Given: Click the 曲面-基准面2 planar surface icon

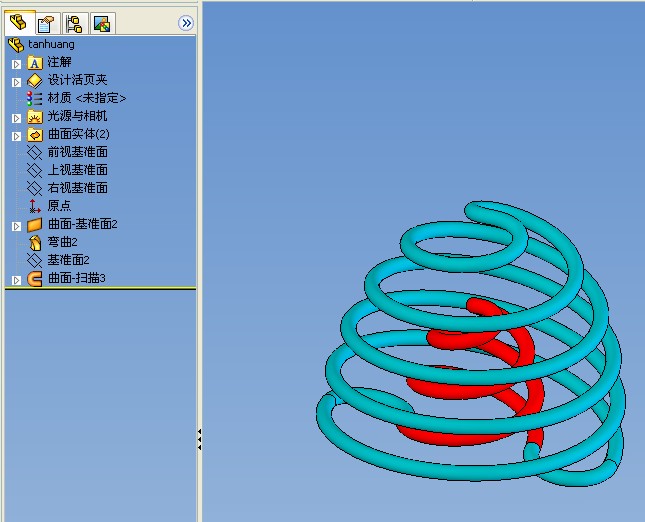Looking at the screenshot, I should pyautogui.click(x=35, y=225).
